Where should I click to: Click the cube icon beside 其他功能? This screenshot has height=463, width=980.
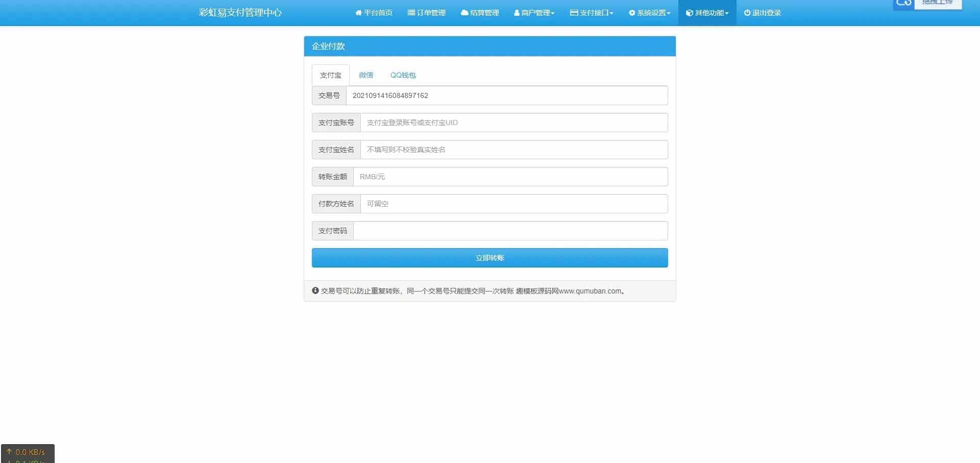(690, 13)
